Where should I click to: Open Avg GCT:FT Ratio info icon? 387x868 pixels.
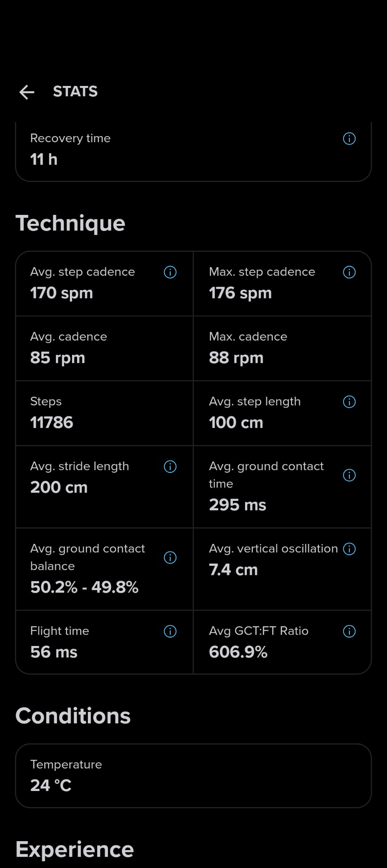349,632
